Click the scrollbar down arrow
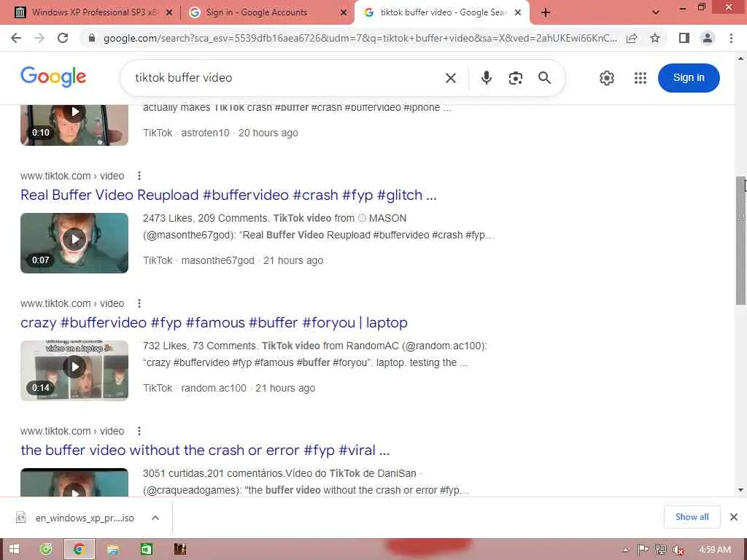The height and width of the screenshot is (560, 747). tap(741, 490)
